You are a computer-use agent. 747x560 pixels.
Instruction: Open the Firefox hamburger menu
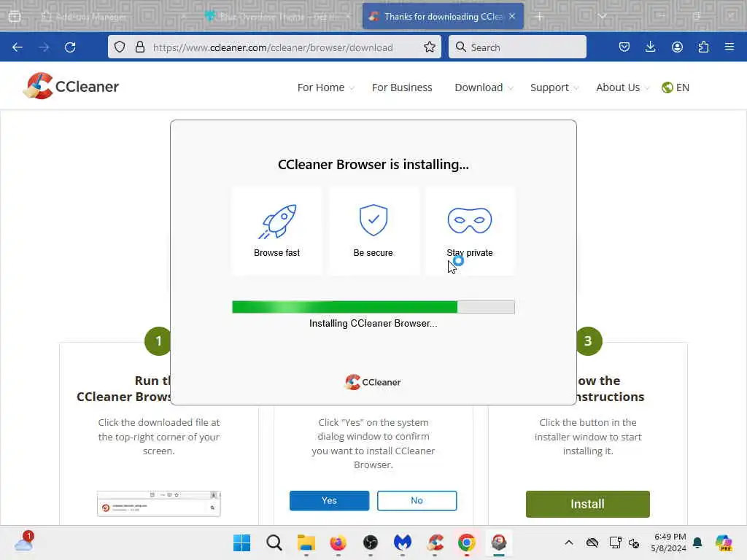729,47
